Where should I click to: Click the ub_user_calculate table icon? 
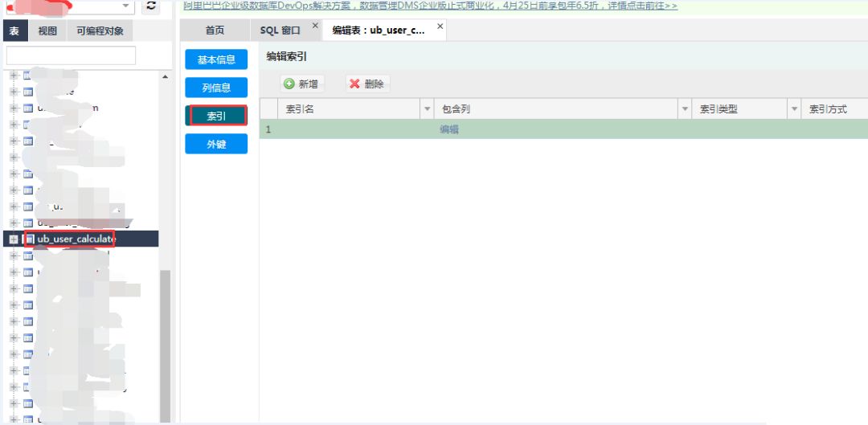[x=29, y=239]
